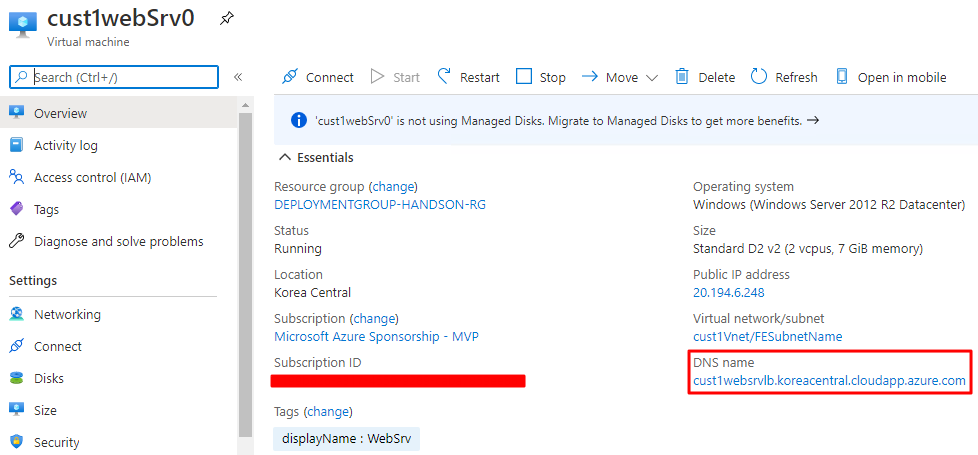Open Diagnose and solve problems
This screenshot has height=455, width=978.
pos(119,241)
